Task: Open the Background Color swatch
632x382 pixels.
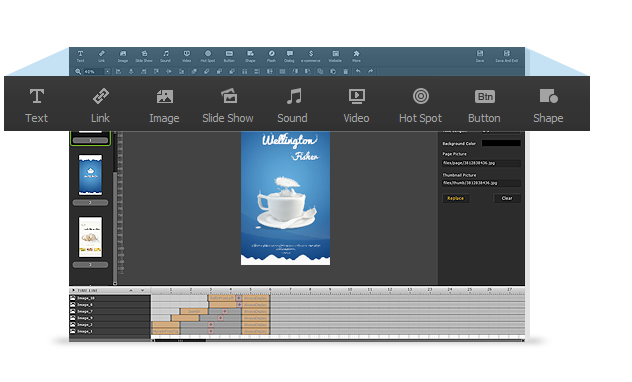Action: (501, 143)
